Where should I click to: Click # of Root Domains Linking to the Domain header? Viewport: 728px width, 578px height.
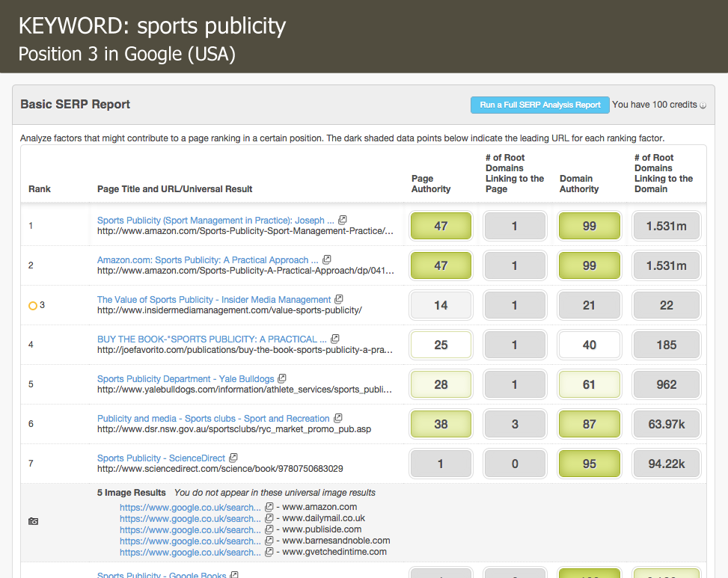(x=664, y=173)
